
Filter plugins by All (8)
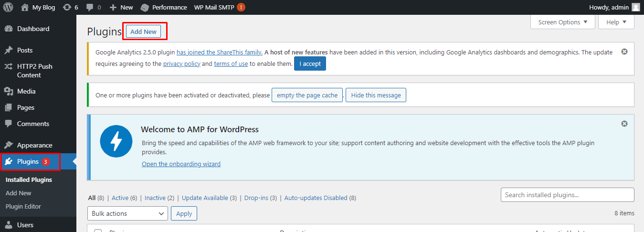96,198
